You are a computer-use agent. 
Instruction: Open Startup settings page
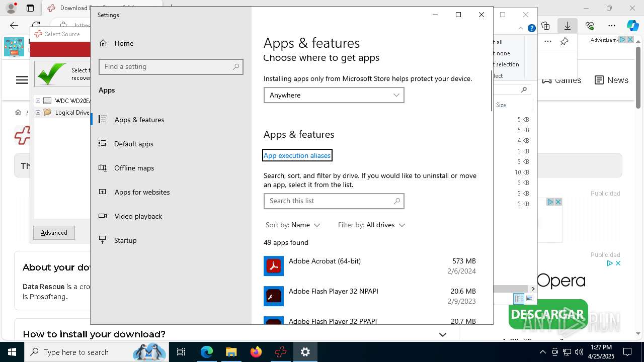coord(171,240)
